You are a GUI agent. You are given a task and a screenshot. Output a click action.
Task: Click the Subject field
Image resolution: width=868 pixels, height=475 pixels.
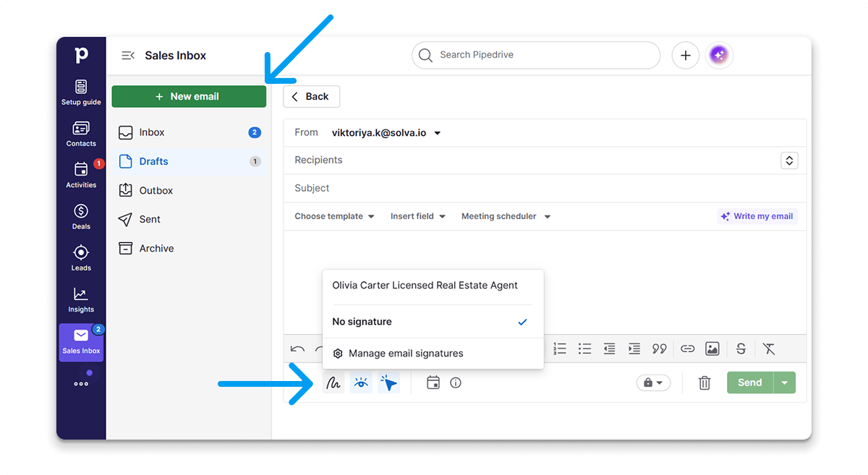[545, 188]
